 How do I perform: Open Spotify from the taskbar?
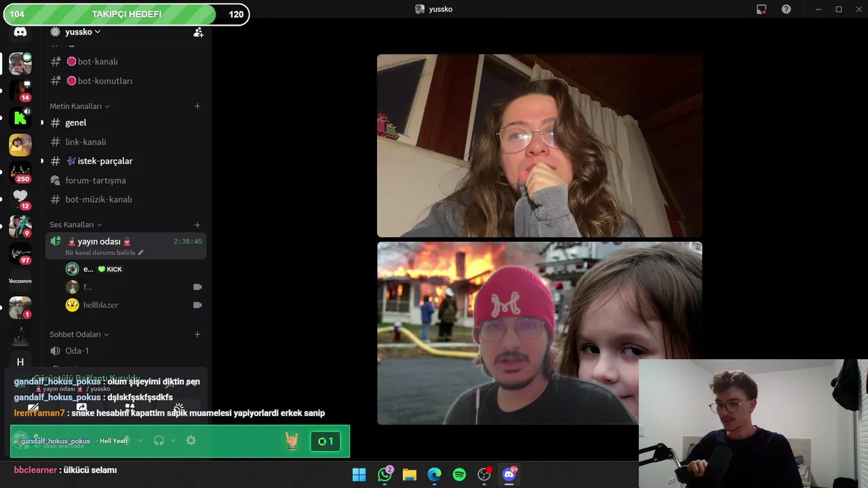pyautogui.click(x=459, y=474)
